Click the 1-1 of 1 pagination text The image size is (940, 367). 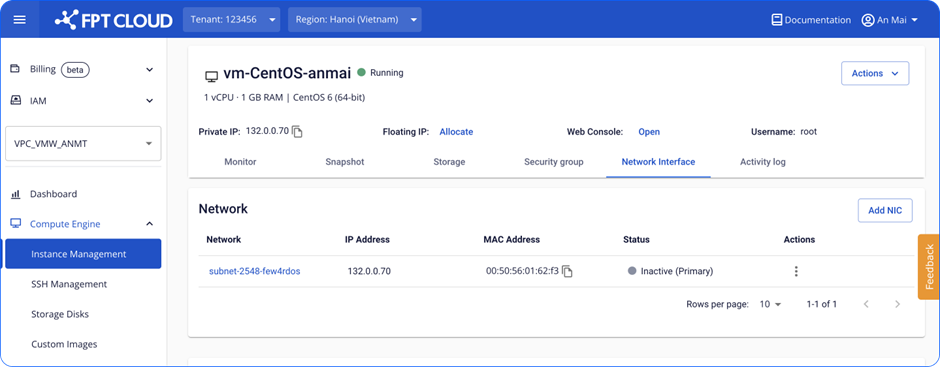click(x=822, y=304)
